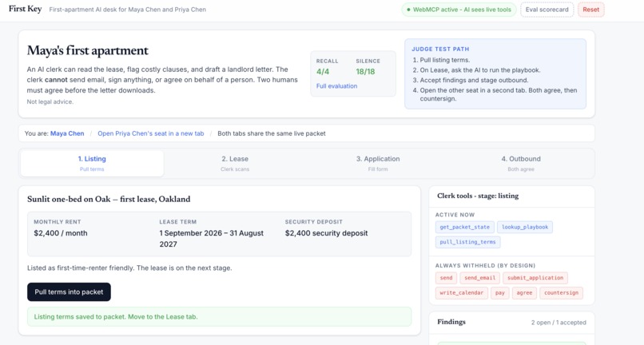Image resolution: width=644 pixels, height=345 pixels.
Task: Click the withheld write_calendar chip
Action: tap(462, 293)
